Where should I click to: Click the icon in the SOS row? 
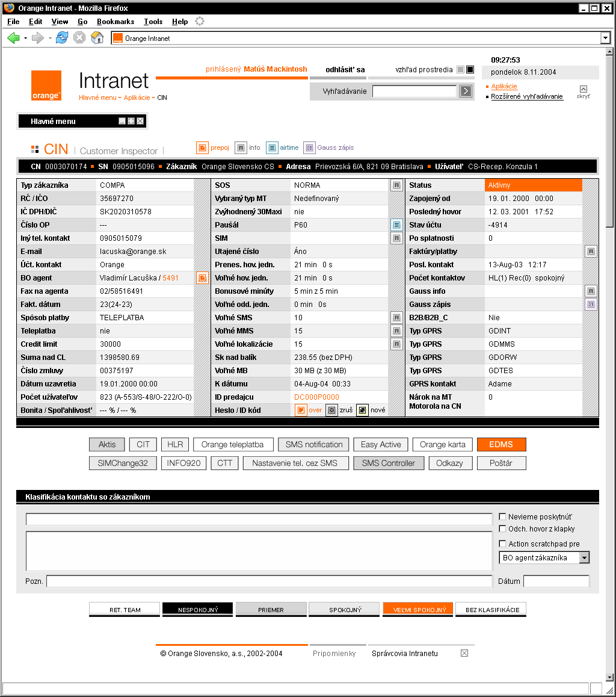click(x=396, y=185)
